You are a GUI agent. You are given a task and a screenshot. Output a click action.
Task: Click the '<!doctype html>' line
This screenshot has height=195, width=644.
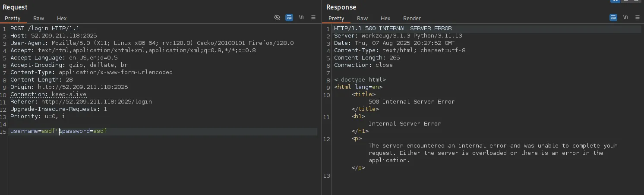[x=360, y=80]
